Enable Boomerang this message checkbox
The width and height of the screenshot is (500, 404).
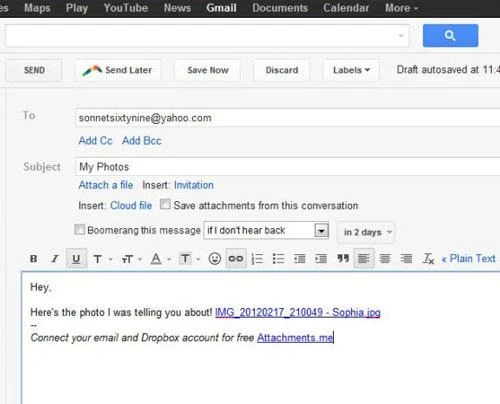[79, 229]
